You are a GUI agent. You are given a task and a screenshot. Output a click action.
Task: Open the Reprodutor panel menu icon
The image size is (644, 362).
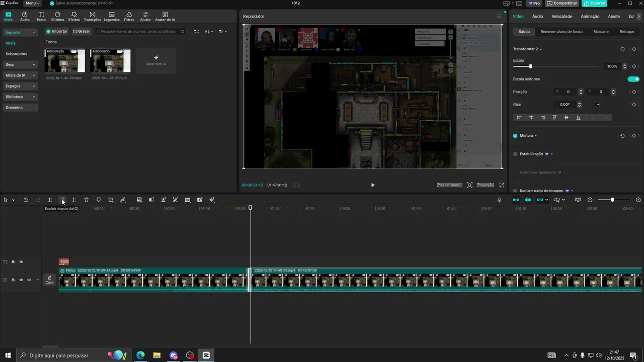499,16
